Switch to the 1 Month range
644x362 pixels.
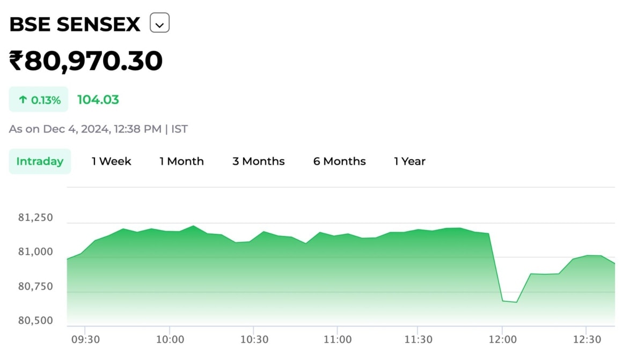coord(181,161)
